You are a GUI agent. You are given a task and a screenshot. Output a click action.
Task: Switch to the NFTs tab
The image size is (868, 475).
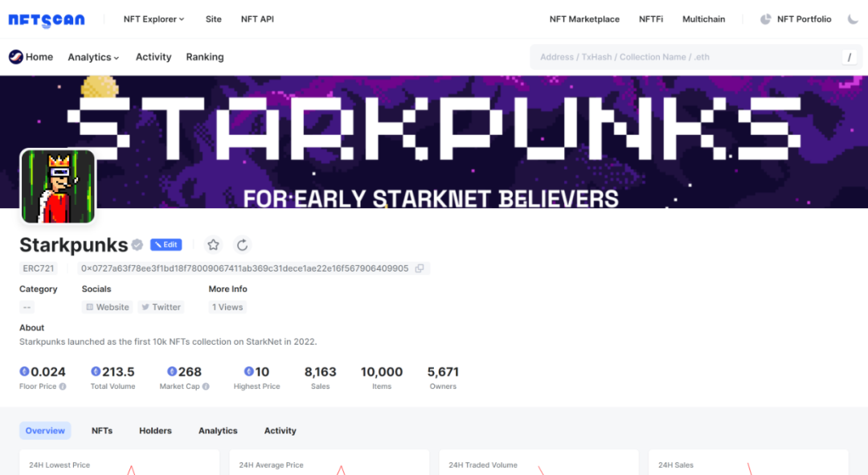(102, 431)
